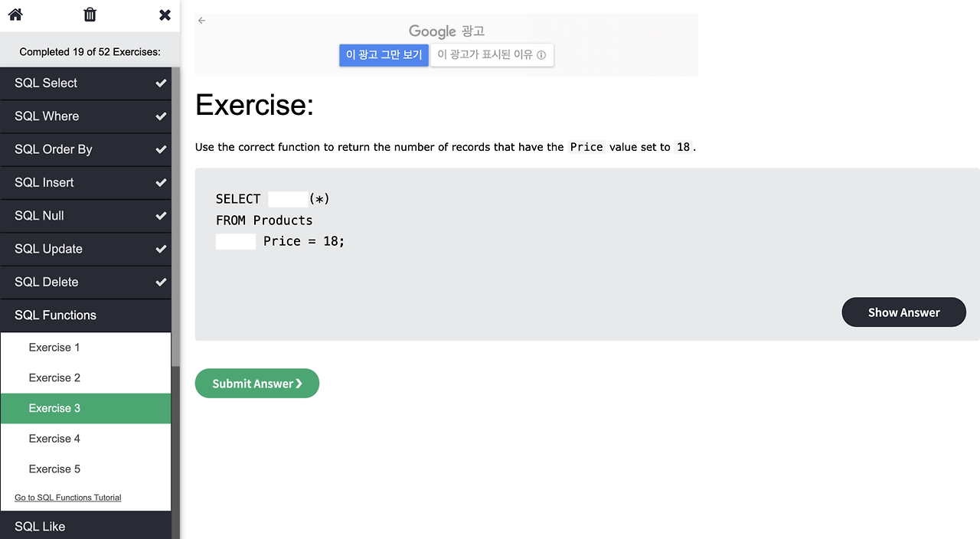The height and width of the screenshot is (539, 980).
Task: Click the checkmark beside SQL Select
Action: click(161, 83)
